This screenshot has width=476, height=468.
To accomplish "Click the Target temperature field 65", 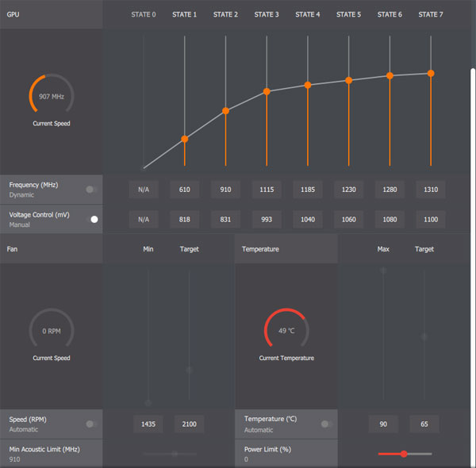I will coord(424,424).
